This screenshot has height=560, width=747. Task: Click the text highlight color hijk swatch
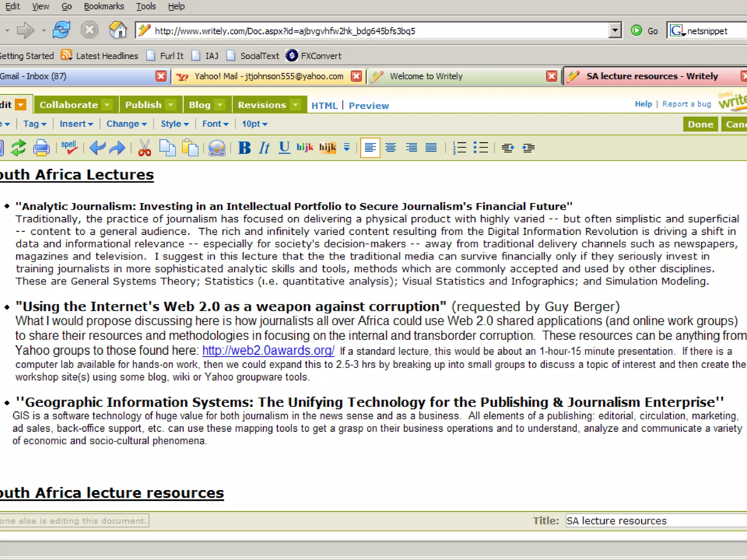coord(327,148)
